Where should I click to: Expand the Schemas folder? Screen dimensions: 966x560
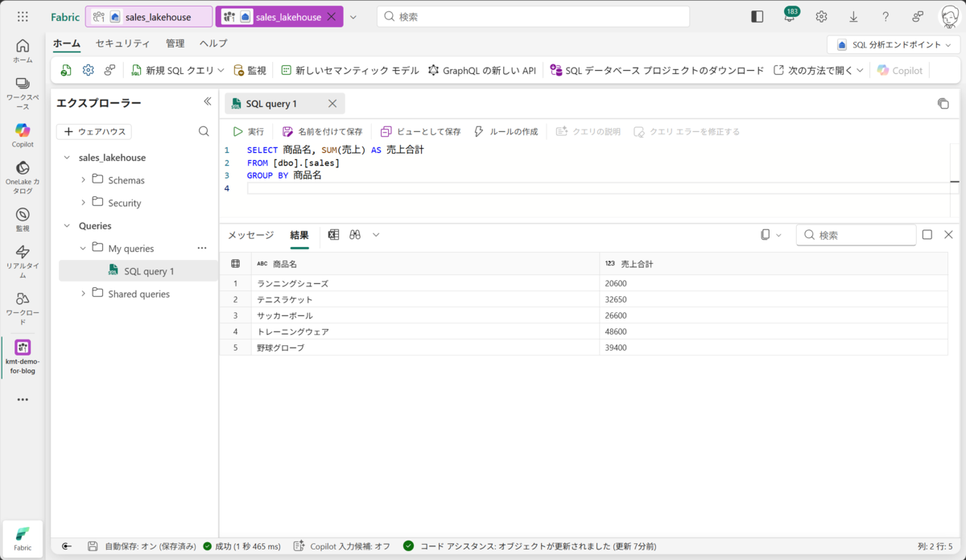coord(83,180)
